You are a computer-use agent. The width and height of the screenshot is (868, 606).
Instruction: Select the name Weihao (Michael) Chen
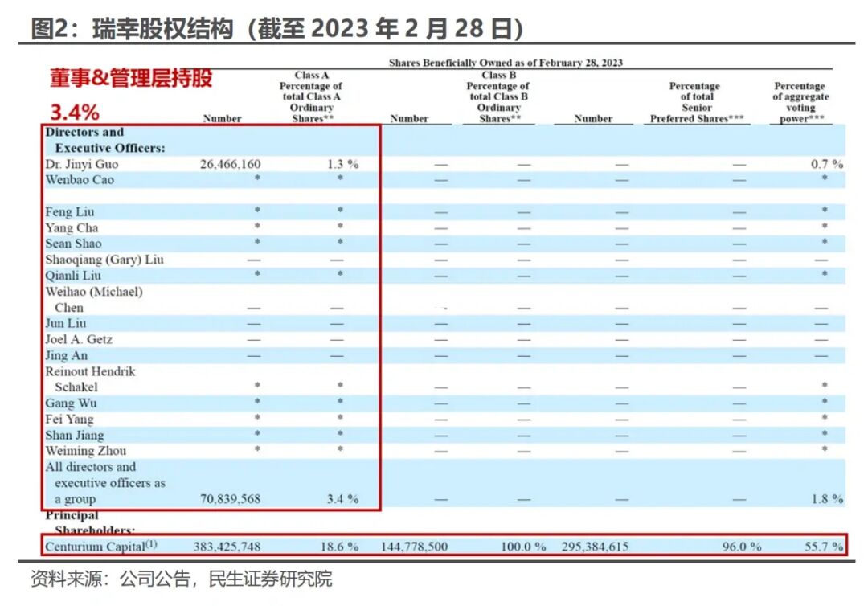(x=93, y=300)
